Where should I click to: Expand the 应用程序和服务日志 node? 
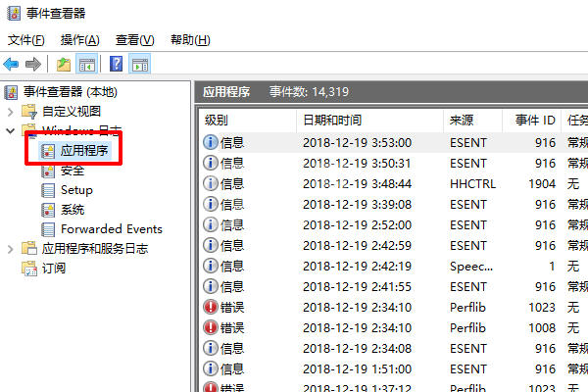(10, 249)
